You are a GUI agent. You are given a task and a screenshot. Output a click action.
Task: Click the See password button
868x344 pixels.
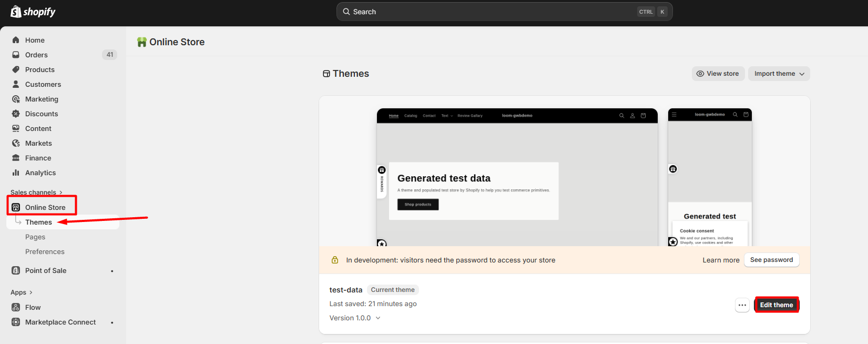(771, 260)
